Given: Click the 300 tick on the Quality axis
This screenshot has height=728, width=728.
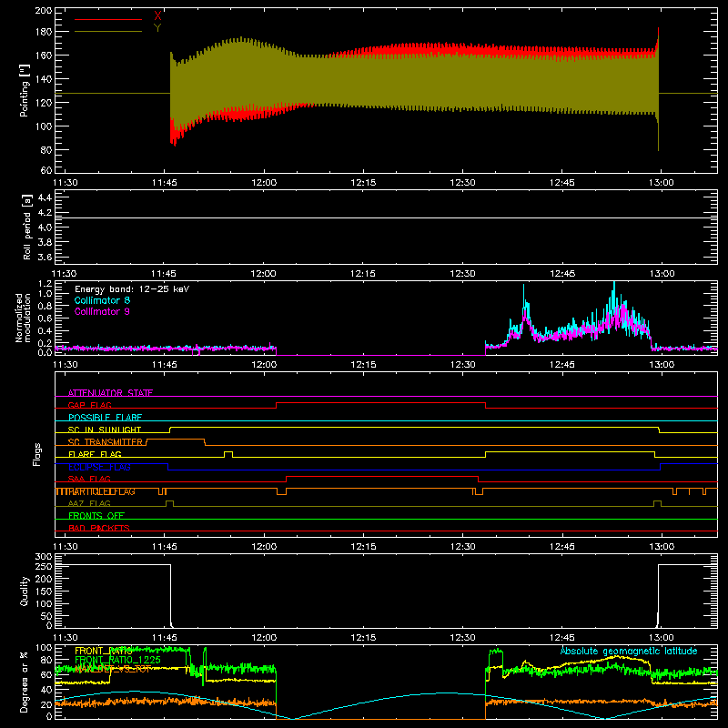Looking at the screenshot, I should click(x=44, y=557).
